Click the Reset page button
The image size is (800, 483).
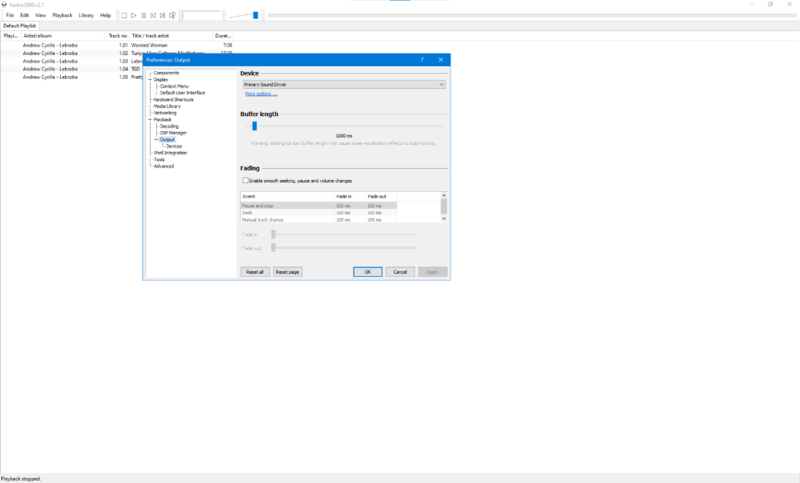(x=287, y=272)
